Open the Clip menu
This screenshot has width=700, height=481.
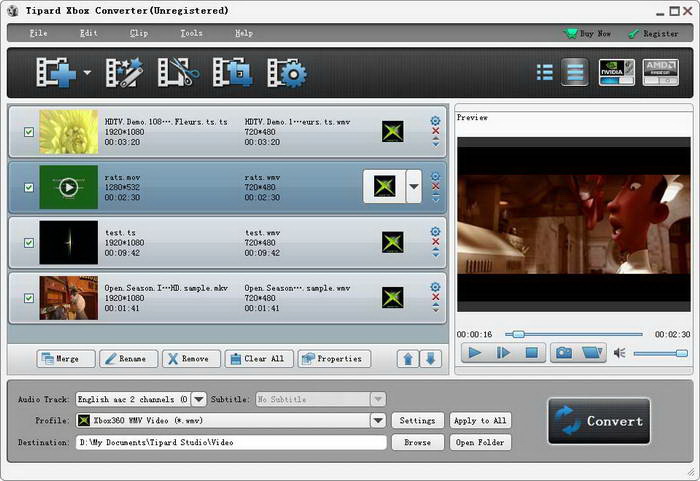coord(139,33)
